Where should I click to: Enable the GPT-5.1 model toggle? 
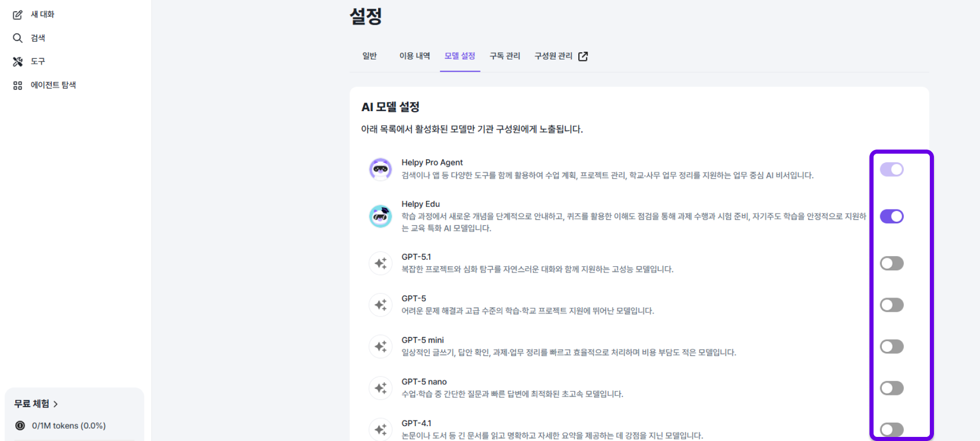pyautogui.click(x=891, y=263)
